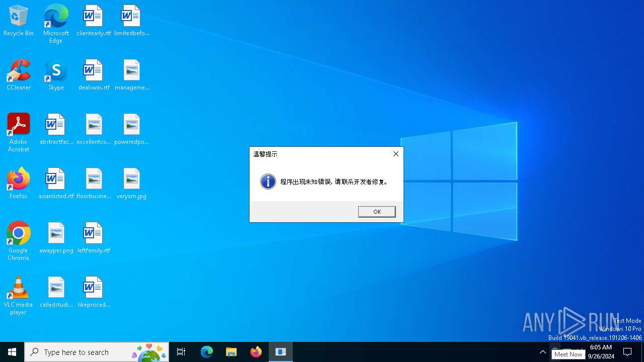The image size is (644, 362).
Task: Open the taskbar clock showing 6:05 AM
Action: [601, 352]
